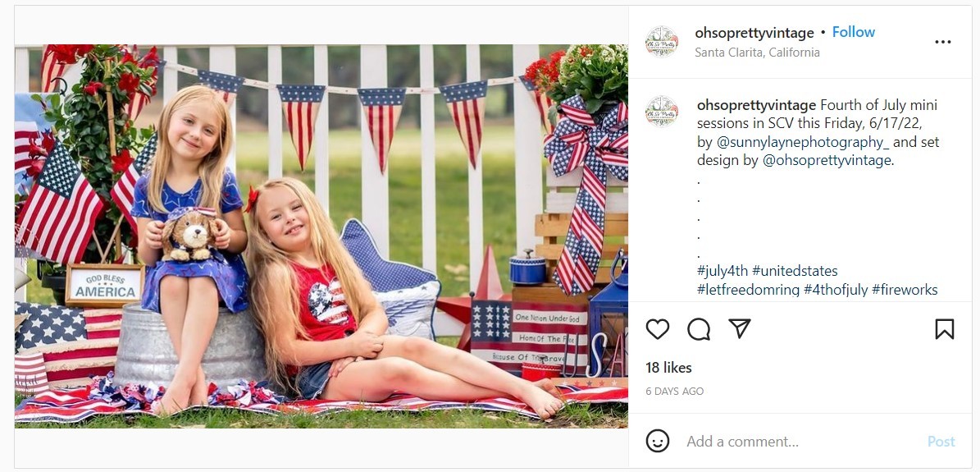Screen dimensions: 980x472
Task: Click the caption profile avatar
Action: coord(661,112)
